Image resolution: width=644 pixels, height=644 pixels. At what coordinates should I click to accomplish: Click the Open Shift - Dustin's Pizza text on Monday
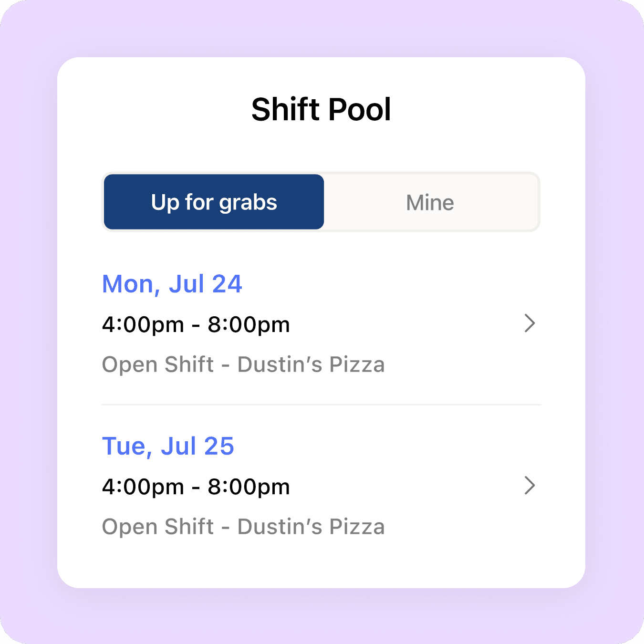(x=244, y=364)
